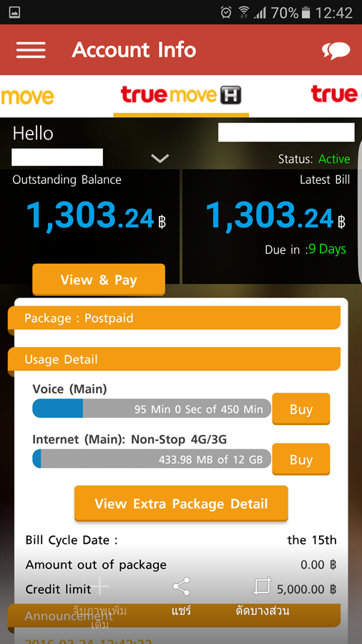Open the hamburger navigation menu

(x=31, y=49)
